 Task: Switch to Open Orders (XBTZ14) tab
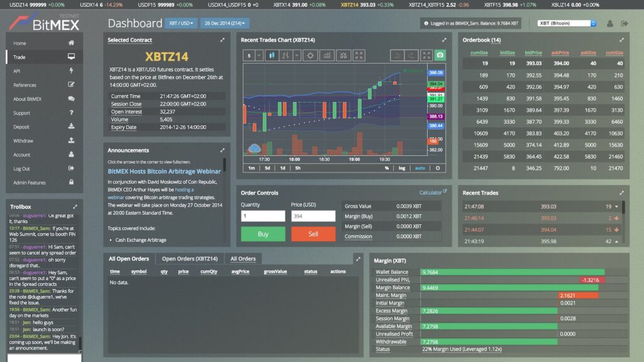(x=190, y=259)
